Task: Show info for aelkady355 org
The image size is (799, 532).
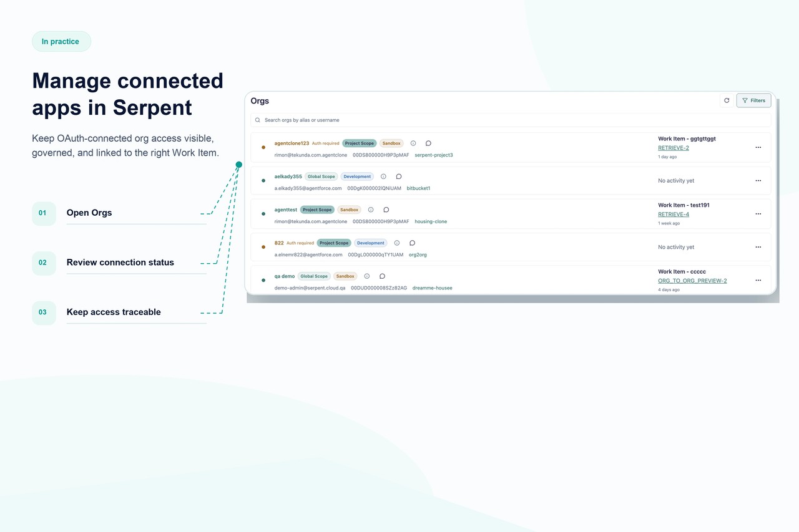Action: point(383,177)
